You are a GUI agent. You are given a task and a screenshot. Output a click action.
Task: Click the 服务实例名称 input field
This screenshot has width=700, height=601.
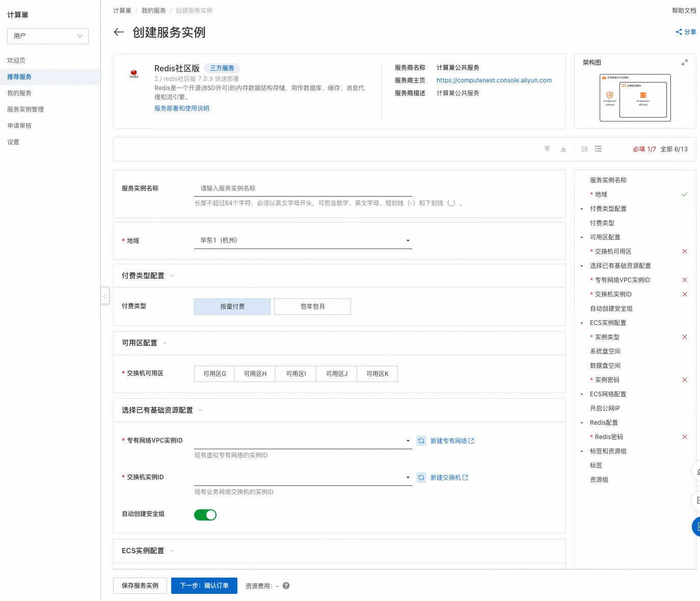tap(303, 188)
